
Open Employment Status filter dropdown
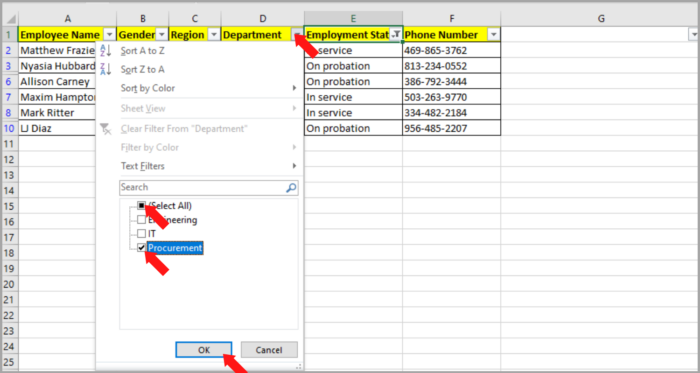click(x=396, y=35)
